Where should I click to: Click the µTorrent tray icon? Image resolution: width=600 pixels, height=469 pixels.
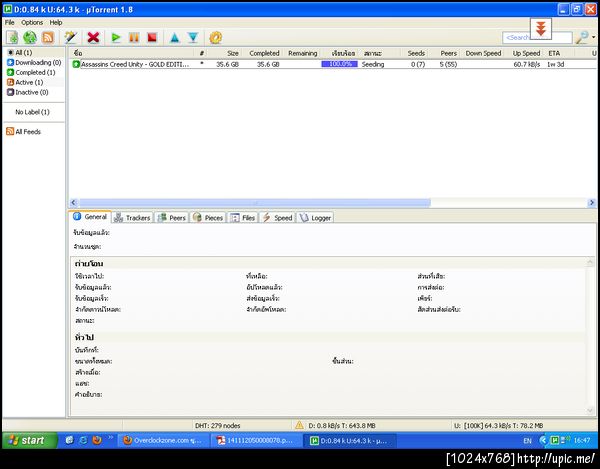click(x=554, y=440)
